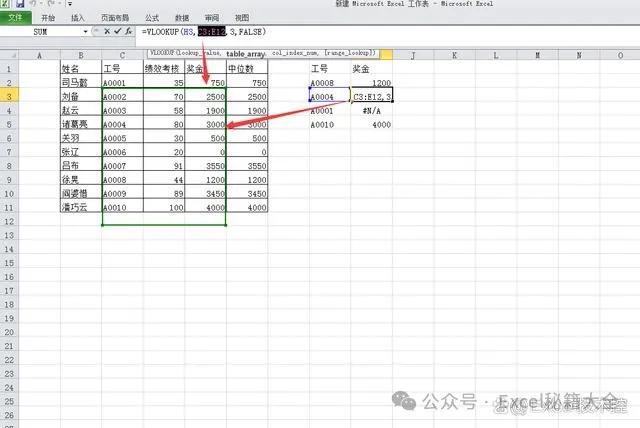The width and height of the screenshot is (640, 428).
Task: Switch to the 数据 ribbon tab
Action: point(182,18)
